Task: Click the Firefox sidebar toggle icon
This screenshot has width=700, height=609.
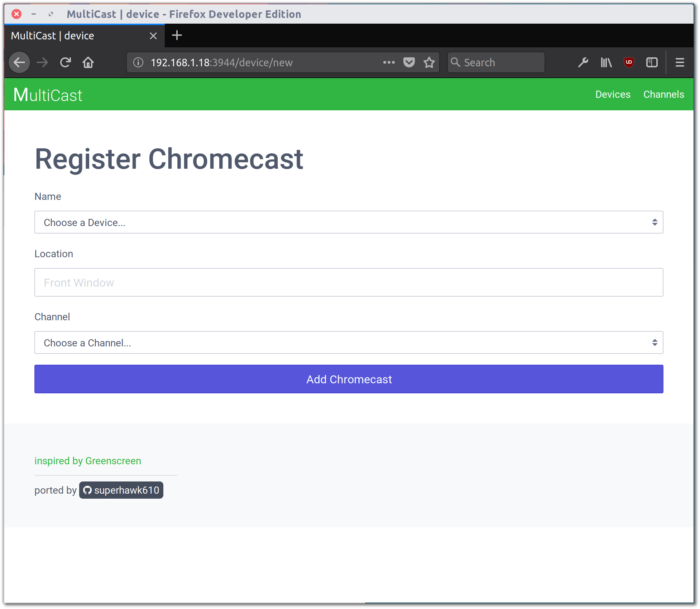Action: (x=652, y=62)
